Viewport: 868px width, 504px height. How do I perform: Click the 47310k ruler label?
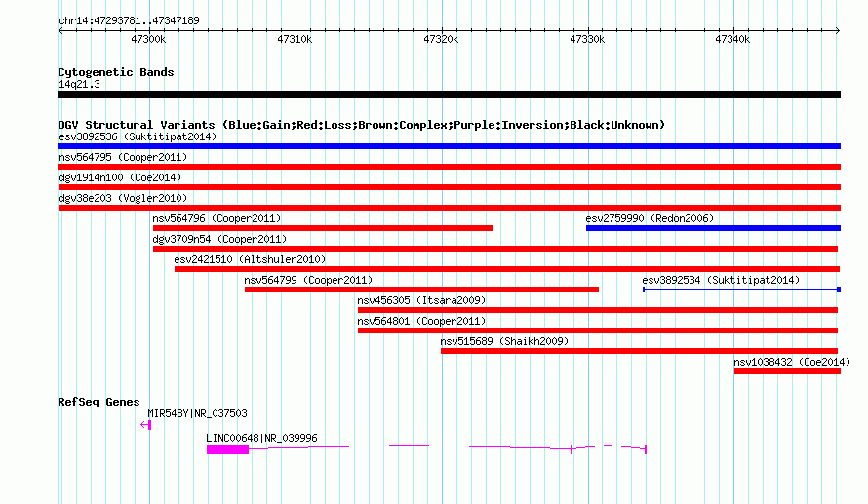[x=295, y=39]
